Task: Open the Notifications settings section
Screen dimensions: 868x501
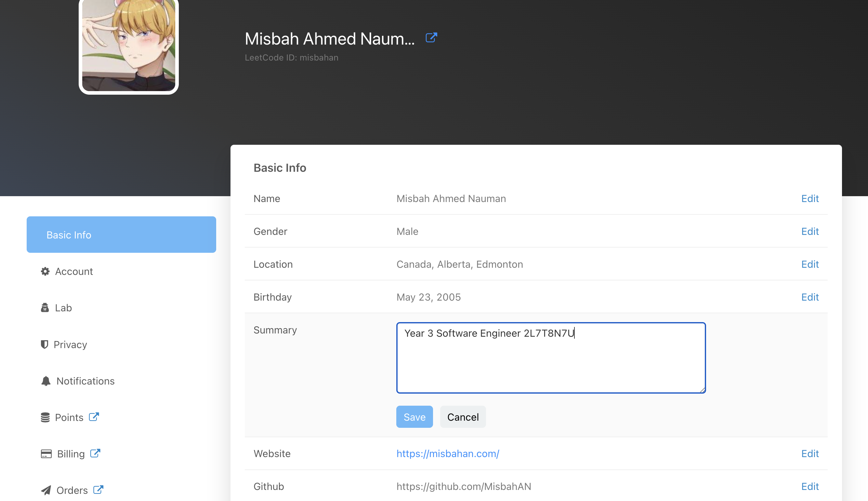Action: pos(85,381)
